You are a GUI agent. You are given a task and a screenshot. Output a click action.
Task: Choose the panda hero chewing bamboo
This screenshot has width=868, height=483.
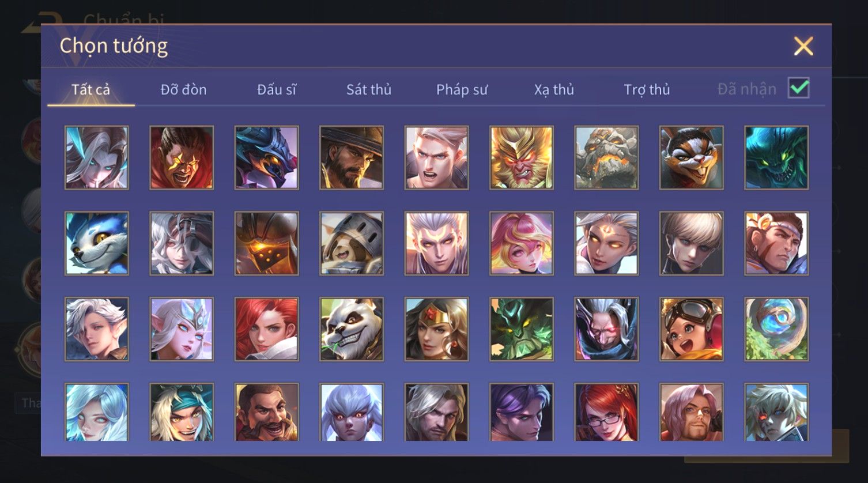click(x=352, y=329)
